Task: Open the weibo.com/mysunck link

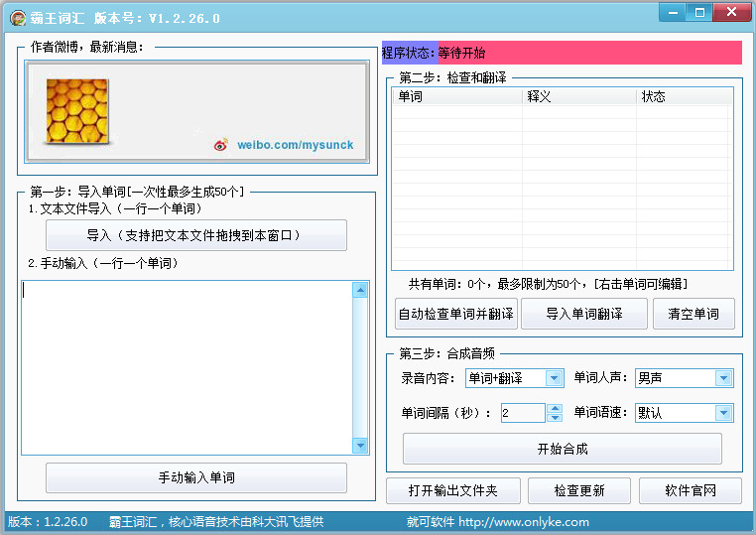Action: pyautogui.click(x=295, y=145)
